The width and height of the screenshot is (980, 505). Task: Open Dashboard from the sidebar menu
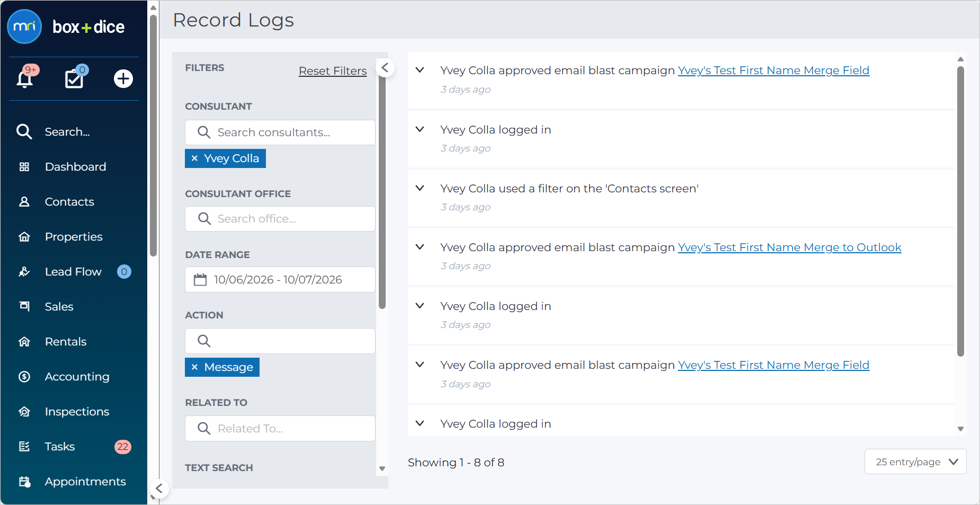pos(75,167)
